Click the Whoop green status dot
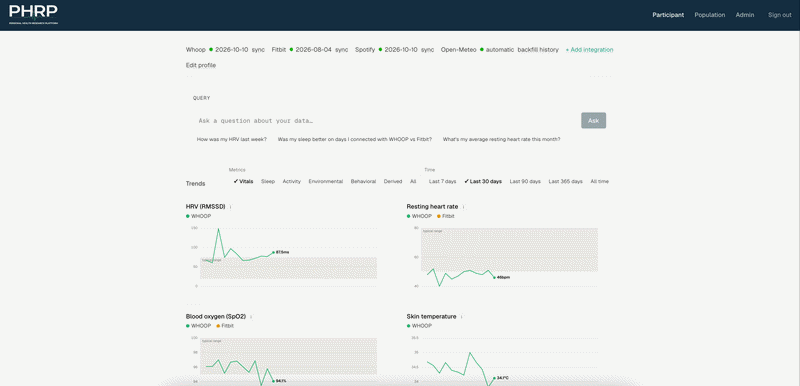The image size is (800, 386). point(211,49)
